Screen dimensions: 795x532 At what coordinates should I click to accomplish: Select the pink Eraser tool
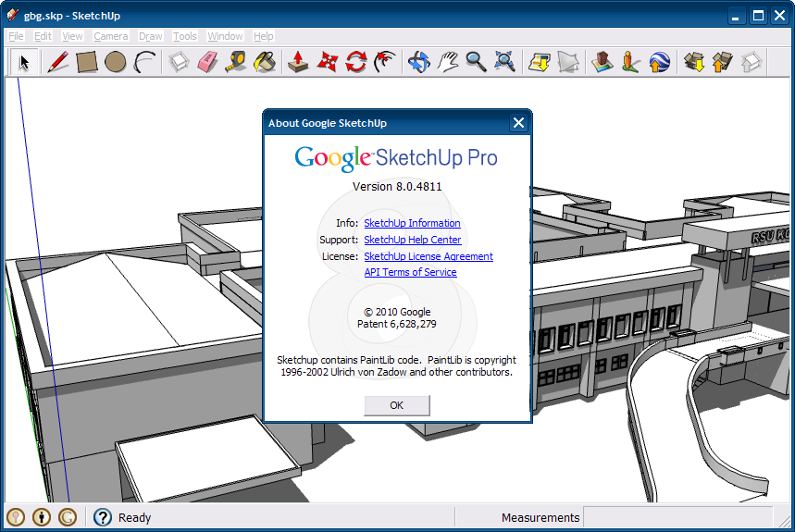point(207,62)
